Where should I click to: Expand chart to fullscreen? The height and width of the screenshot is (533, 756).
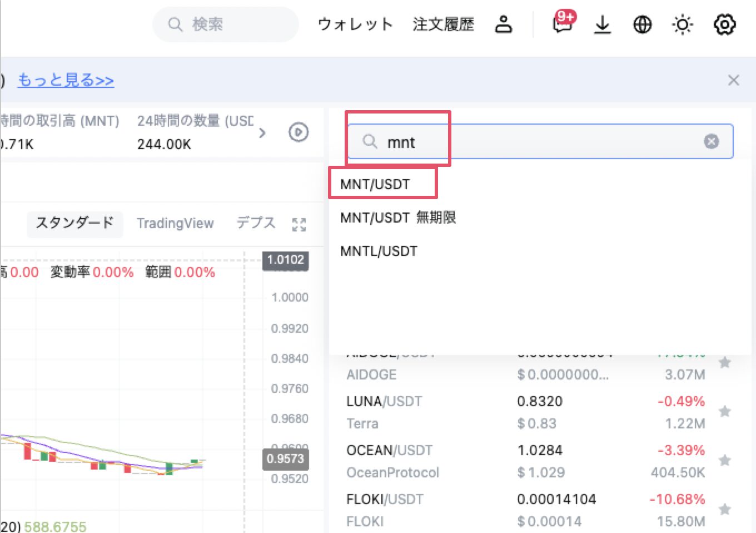(299, 224)
